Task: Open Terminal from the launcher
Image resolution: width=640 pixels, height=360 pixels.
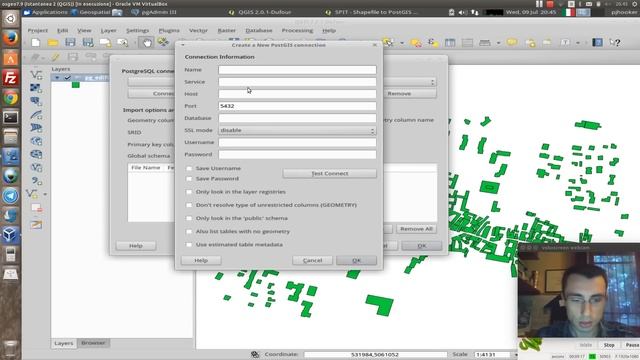Action: click(11, 118)
